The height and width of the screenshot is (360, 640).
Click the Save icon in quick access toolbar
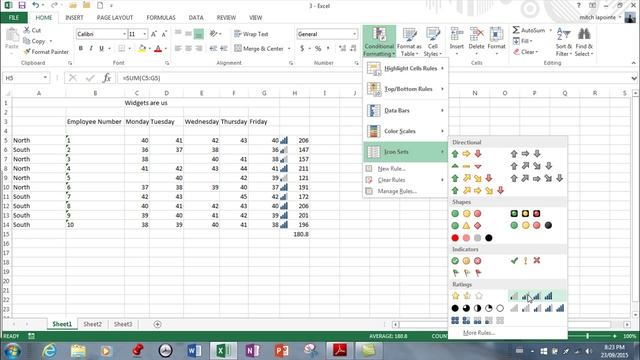(x=22, y=6)
